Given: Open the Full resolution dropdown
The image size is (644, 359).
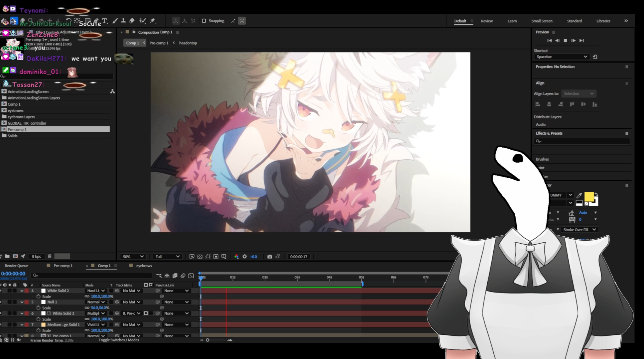Looking at the screenshot, I should click(167, 257).
